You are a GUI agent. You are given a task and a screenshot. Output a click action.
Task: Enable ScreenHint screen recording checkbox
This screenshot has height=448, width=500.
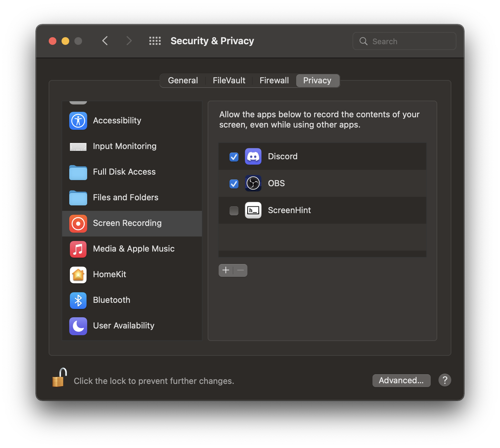pyautogui.click(x=234, y=211)
